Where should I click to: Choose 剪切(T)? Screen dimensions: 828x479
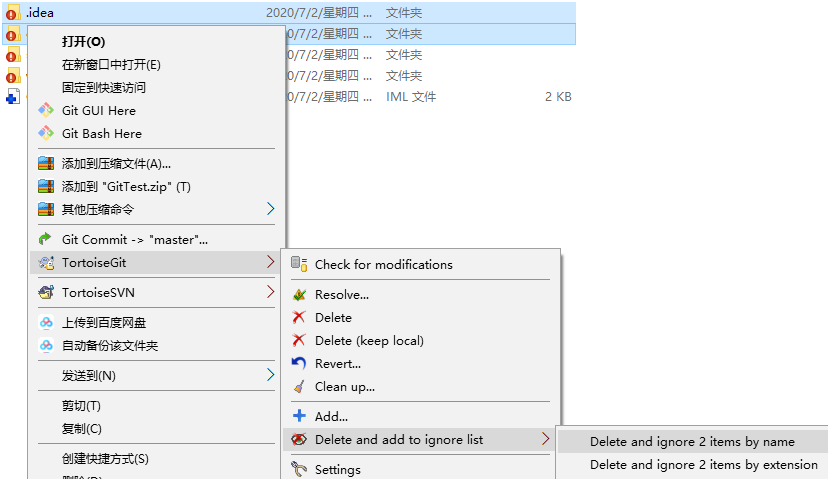pos(81,406)
